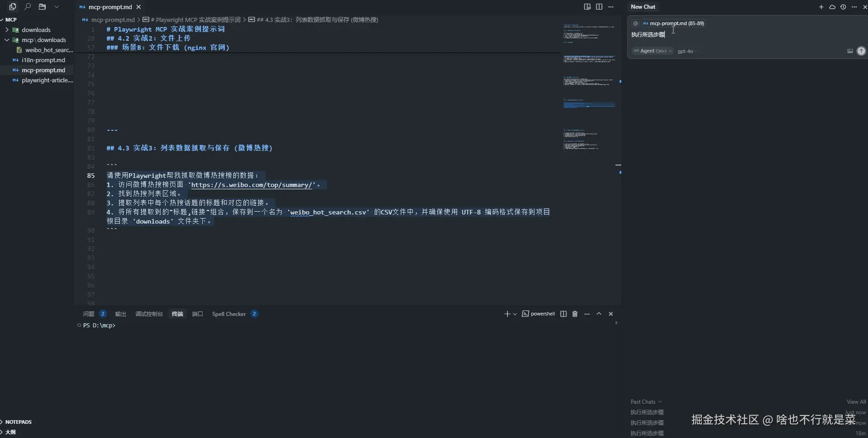Open the new terminal launch profile dropdown

pos(515,314)
